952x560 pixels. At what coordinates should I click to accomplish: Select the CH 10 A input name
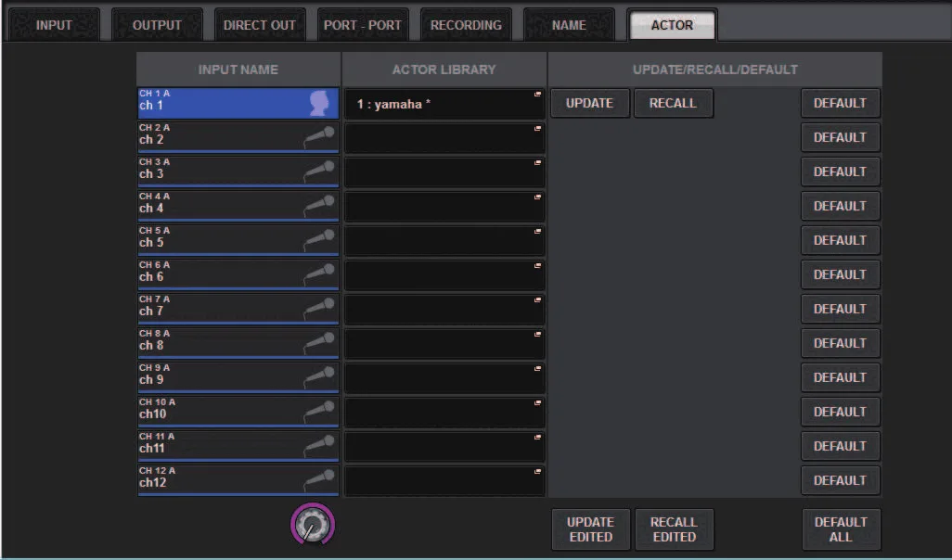pos(238,412)
